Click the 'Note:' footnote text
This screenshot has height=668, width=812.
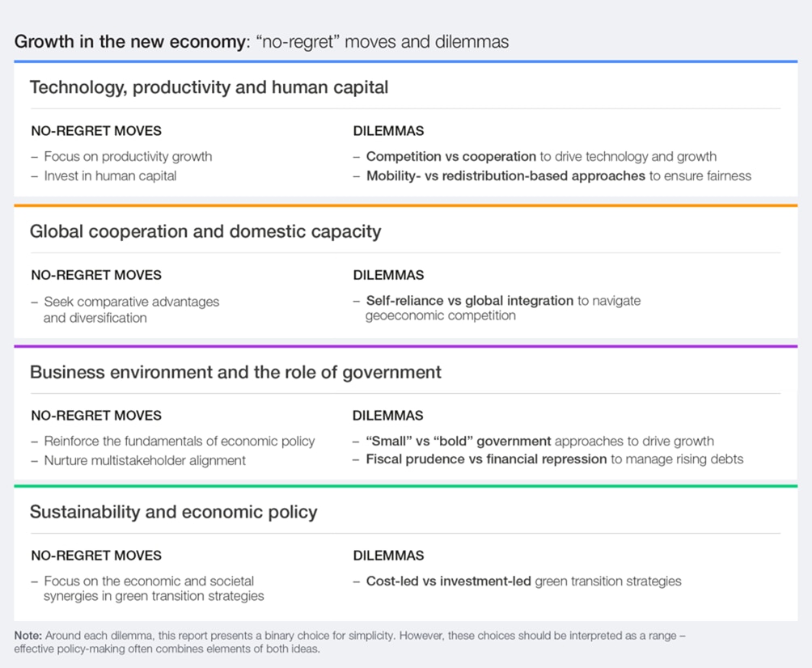[29, 636]
